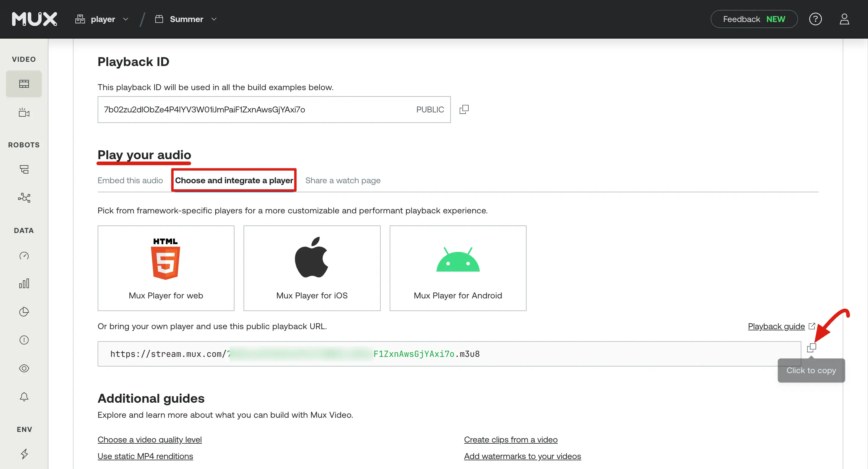Copy the public playback URL
Screen dimensions: 868x469
click(811, 347)
